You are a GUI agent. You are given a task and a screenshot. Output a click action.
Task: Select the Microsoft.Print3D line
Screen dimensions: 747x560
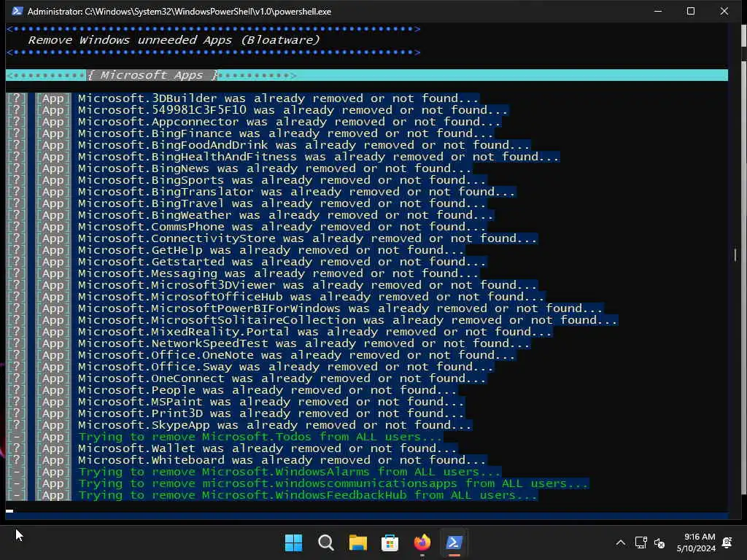click(271, 413)
